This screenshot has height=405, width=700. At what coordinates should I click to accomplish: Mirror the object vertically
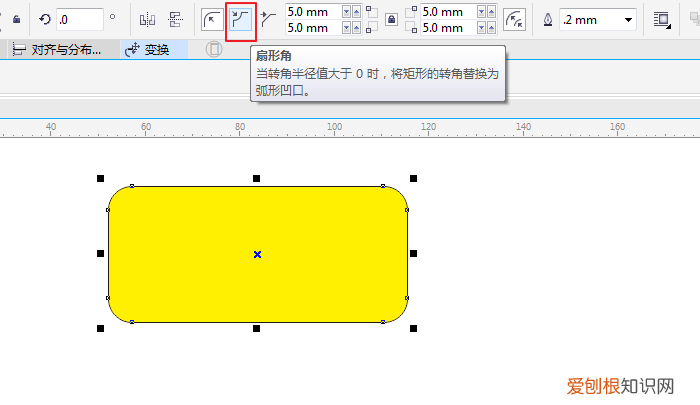[175, 19]
